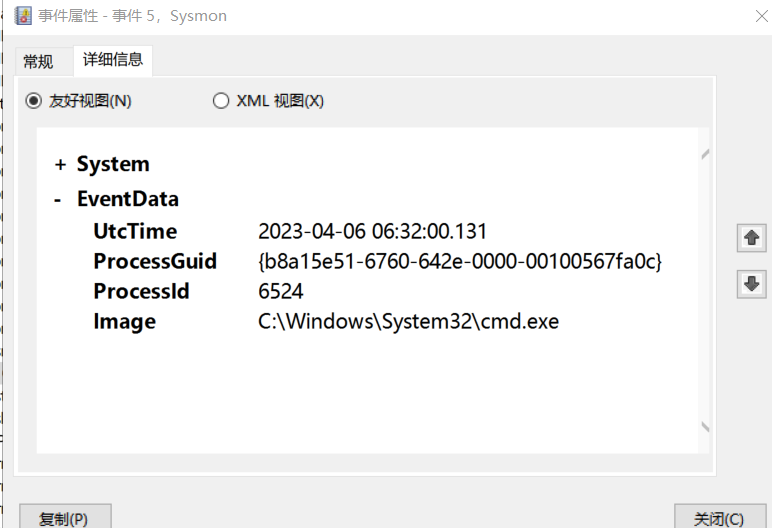Click the UtcTime value 2023-04-06 06:32:00.131
Viewport: 772px width, 528px height.
372,232
